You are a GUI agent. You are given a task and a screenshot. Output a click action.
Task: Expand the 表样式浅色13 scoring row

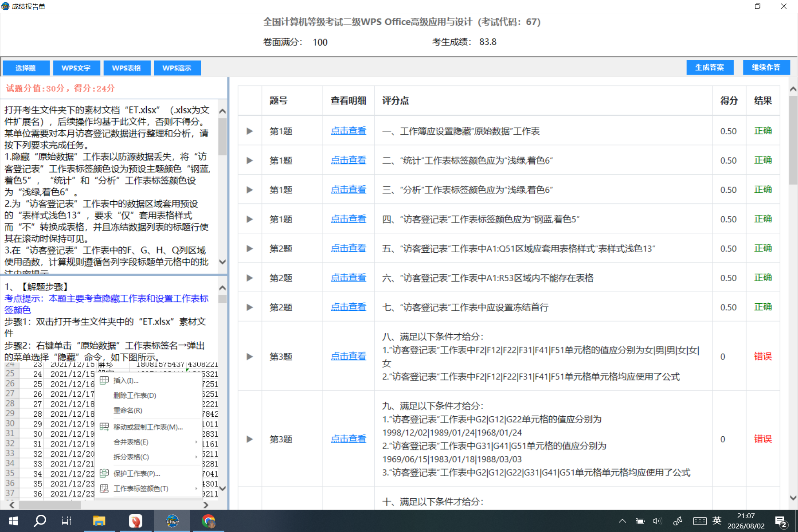pyautogui.click(x=250, y=249)
